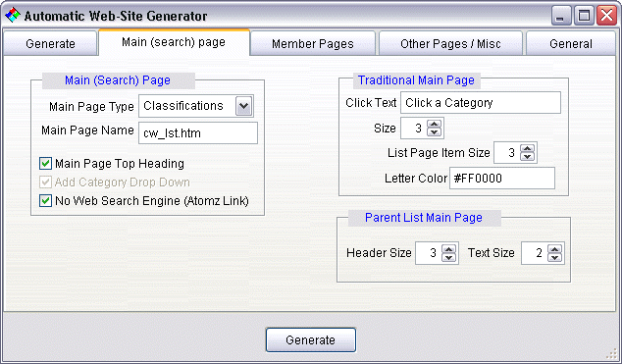Toggle No Web Search Engine (Atomz Link) checkbox
The image size is (622, 364).
tap(45, 200)
